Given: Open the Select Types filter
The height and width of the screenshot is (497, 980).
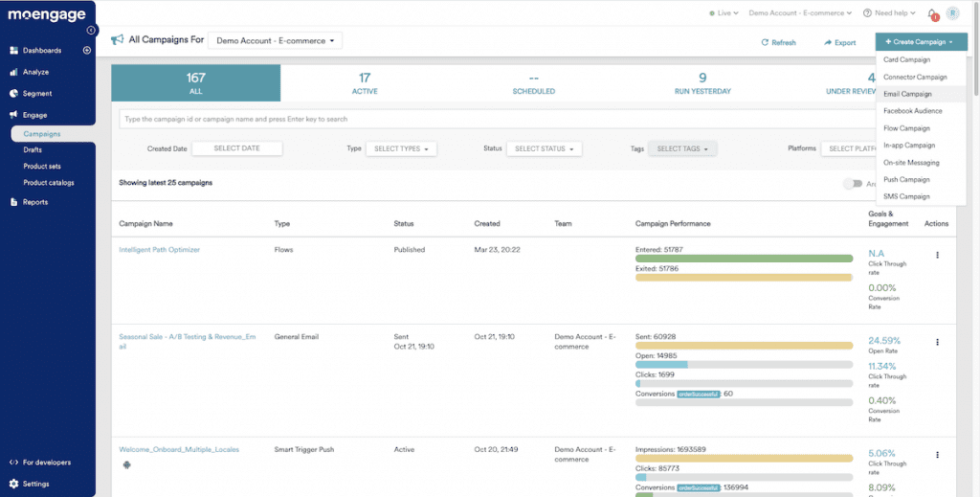Looking at the screenshot, I should coord(401,148).
